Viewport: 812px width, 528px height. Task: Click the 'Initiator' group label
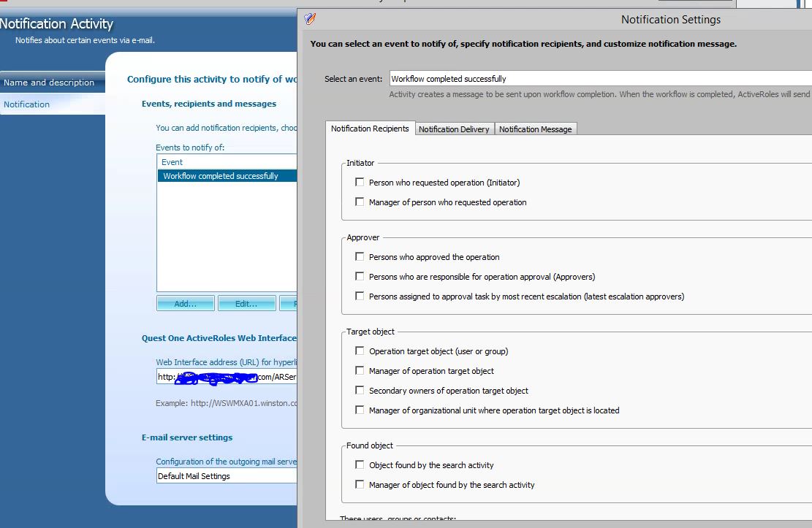tap(360, 163)
